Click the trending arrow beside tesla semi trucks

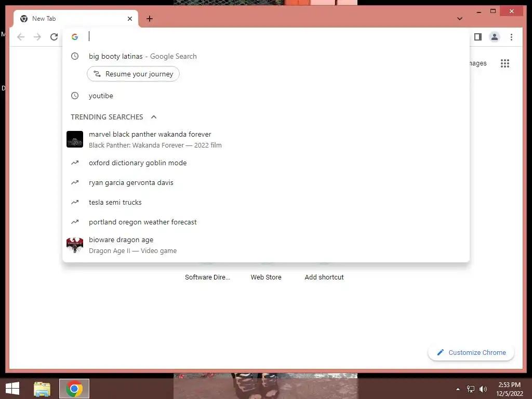(x=75, y=202)
